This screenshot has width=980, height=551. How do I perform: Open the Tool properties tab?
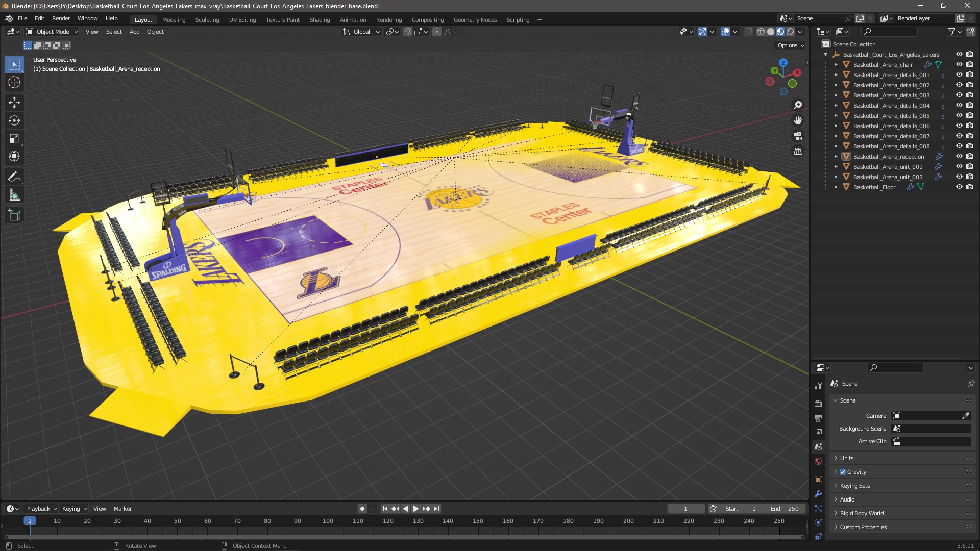[x=818, y=385]
